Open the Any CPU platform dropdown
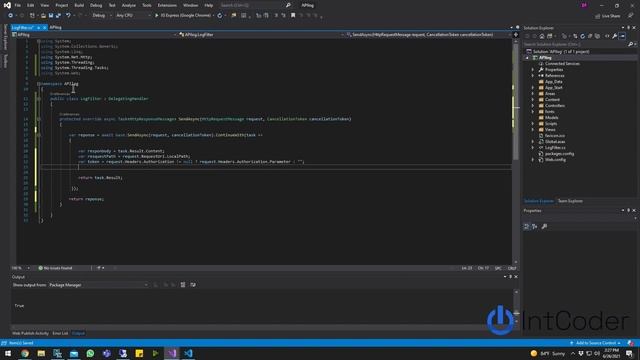This screenshot has height=360, width=640. [133, 16]
